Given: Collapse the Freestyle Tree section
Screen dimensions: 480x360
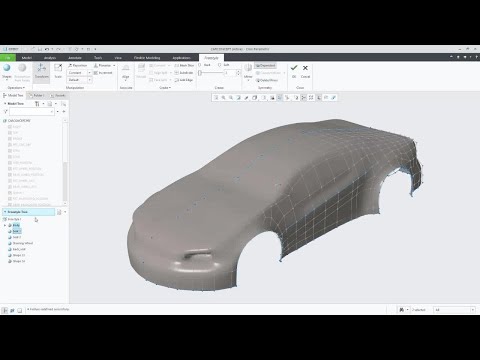Looking at the screenshot, I should pos(5,212).
